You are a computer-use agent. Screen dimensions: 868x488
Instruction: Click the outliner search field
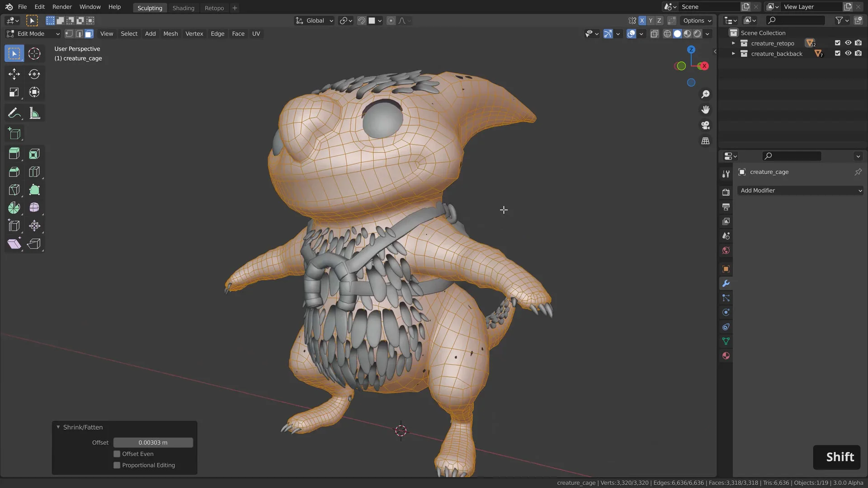[795, 20]
